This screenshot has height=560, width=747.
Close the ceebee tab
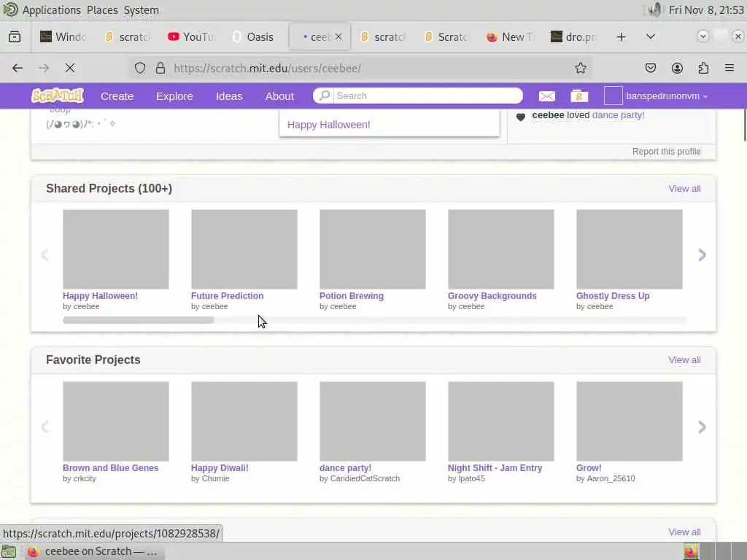[x=338, y=36]
